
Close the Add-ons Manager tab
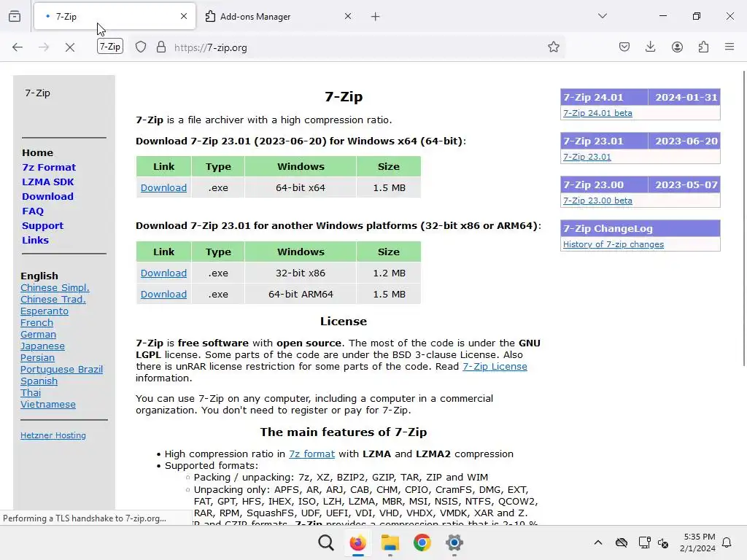[348, 16]
